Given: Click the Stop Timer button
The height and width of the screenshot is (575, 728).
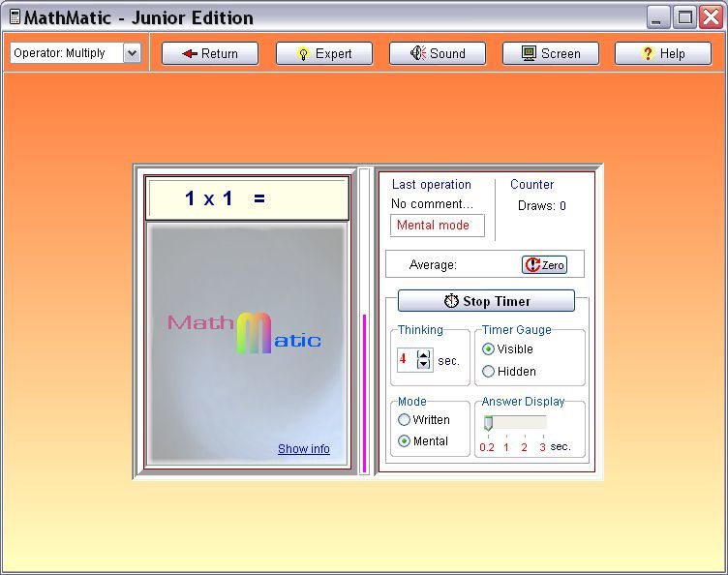Looking at the screenshot, I should click(x=486, y=301).
